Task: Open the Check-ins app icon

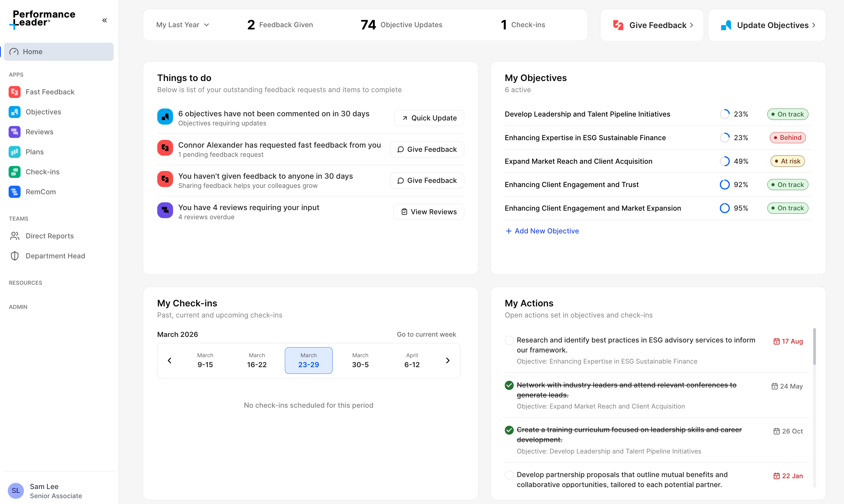Action: 15,172
